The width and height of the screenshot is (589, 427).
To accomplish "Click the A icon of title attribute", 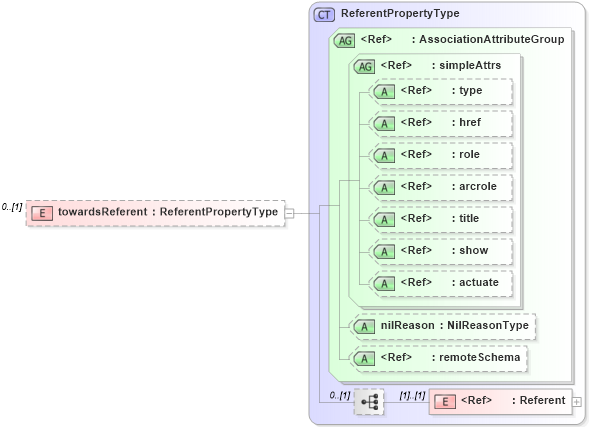I will (384, 219).
